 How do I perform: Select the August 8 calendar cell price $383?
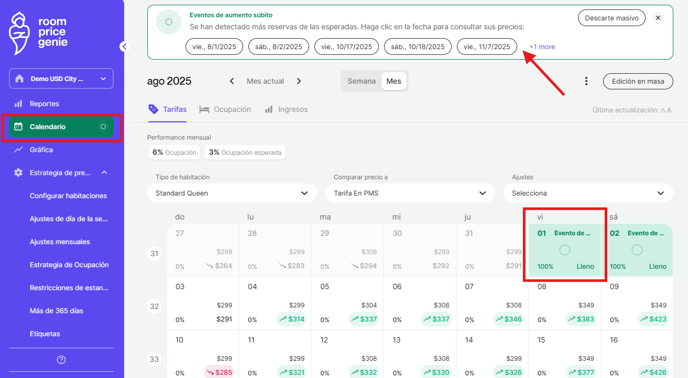pyautogui.click(x=581, y=319)
